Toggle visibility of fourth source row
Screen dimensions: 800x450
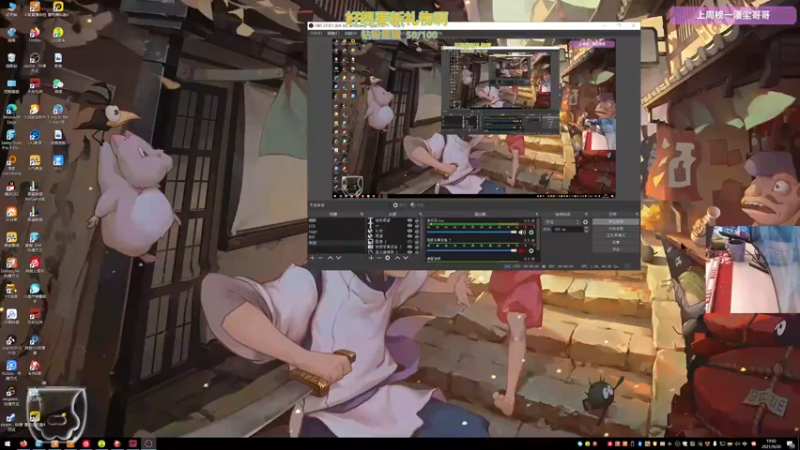[x=410, y=236]
